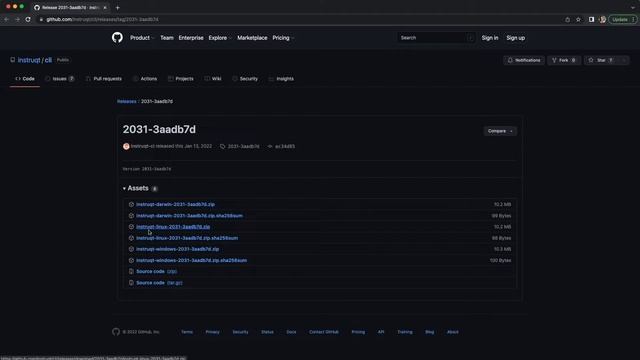Expand the Pricing menu

(x=283, y=38)
